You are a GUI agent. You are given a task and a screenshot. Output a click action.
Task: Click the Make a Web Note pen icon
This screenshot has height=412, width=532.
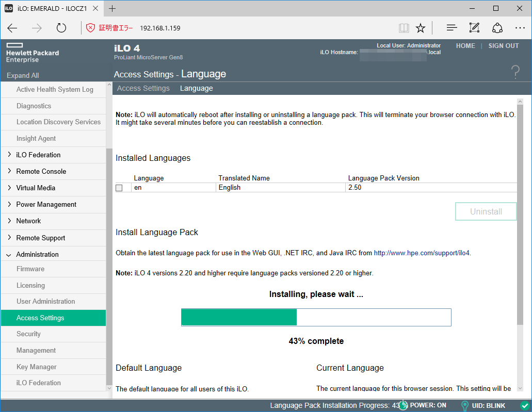pos(474,28)
